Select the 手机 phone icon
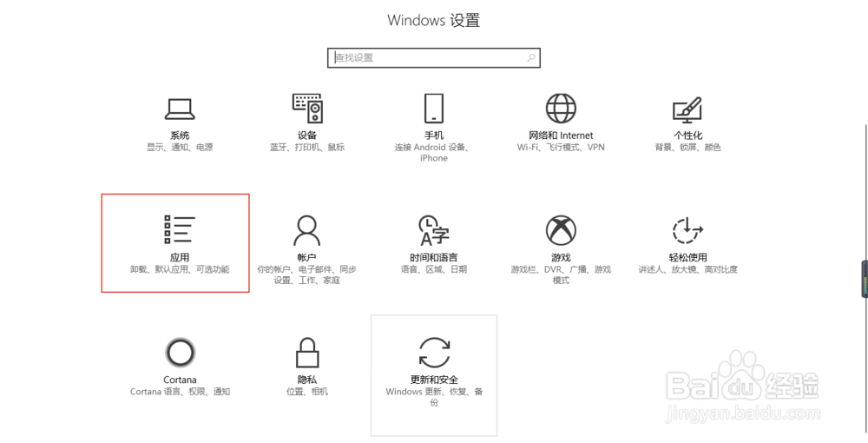This screenshot has width=868, height=443. (433, 108)
